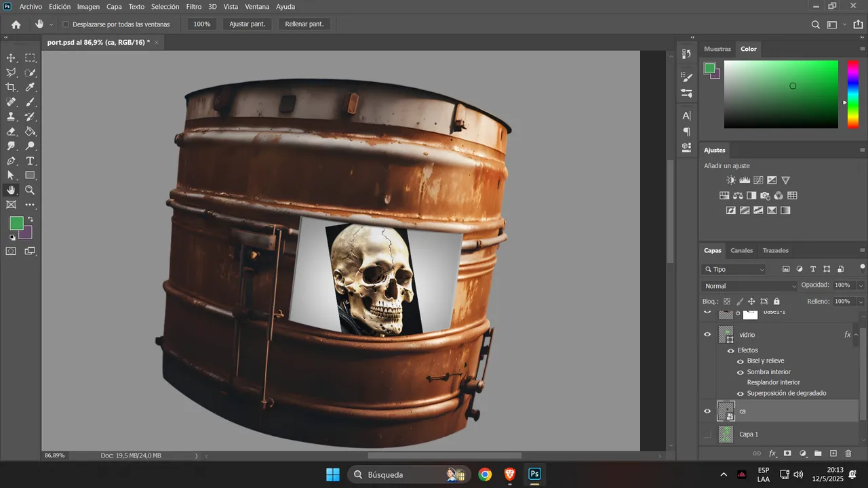Switch to the Trazados tab
868x488 pixels.
click(x=775, y=251)
